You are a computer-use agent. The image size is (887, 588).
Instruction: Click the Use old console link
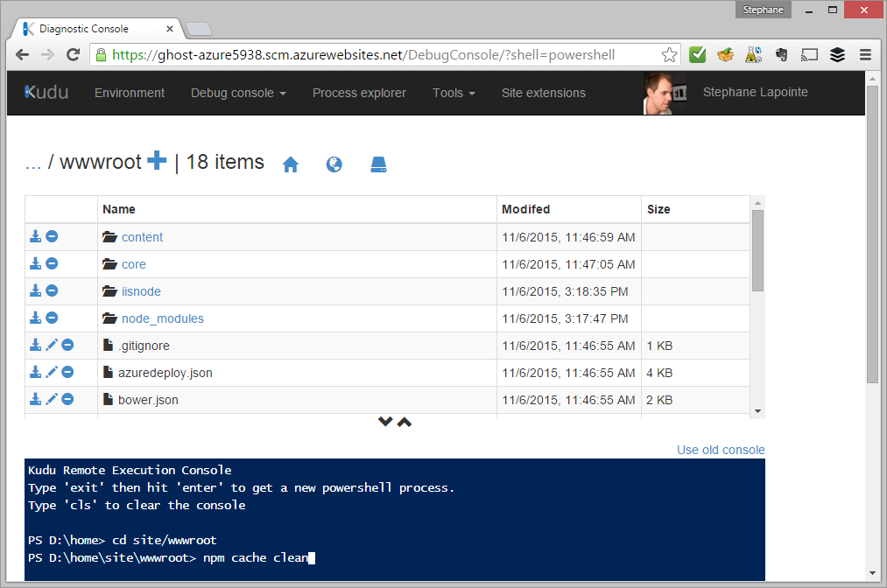click(721, 450)
